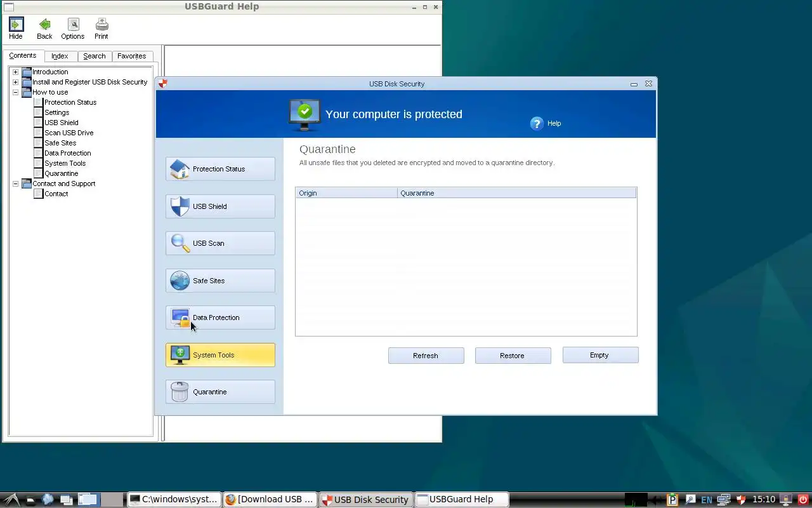Open Protection Status panel in USB Disk Security sidebar
The image size is (812, 508).
pos(220,169)
